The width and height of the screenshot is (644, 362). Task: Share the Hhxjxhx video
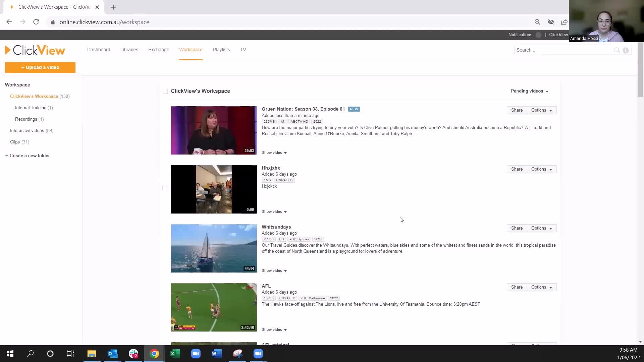517,169
